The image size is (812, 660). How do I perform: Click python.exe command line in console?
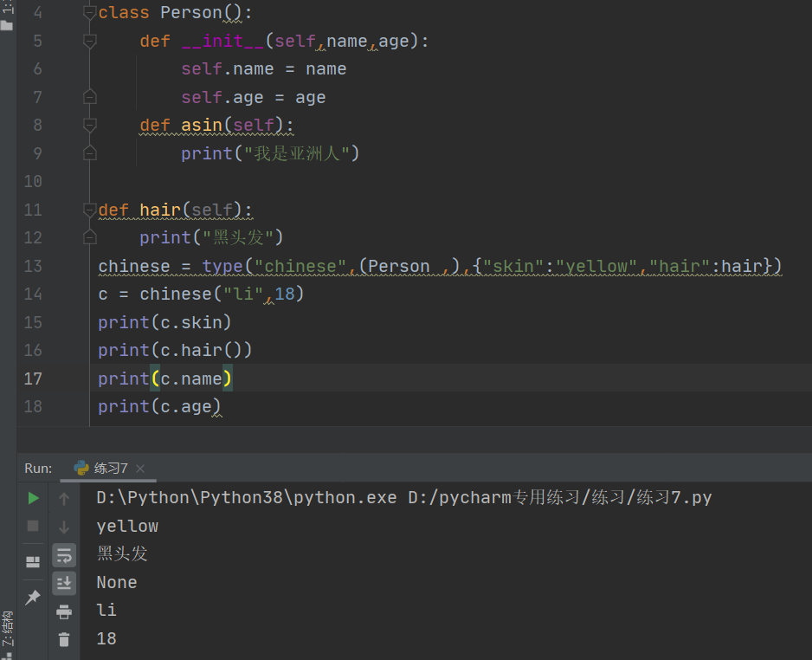coord(404,498)
